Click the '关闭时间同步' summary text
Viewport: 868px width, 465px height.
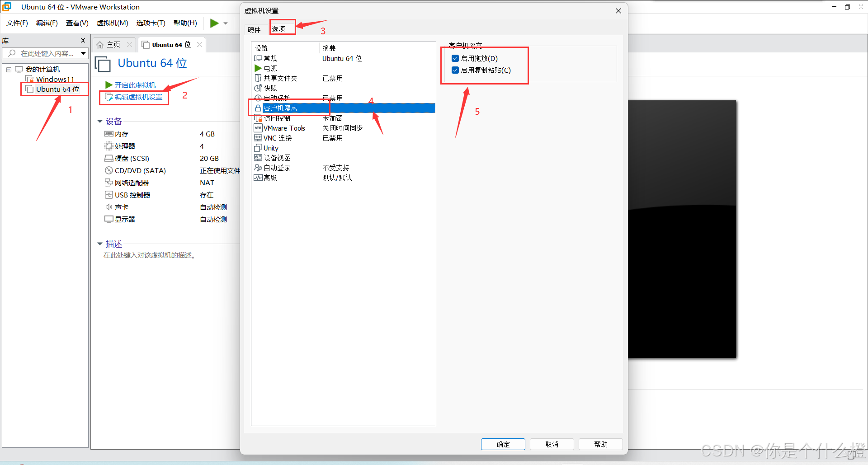[x=343, y=128]
